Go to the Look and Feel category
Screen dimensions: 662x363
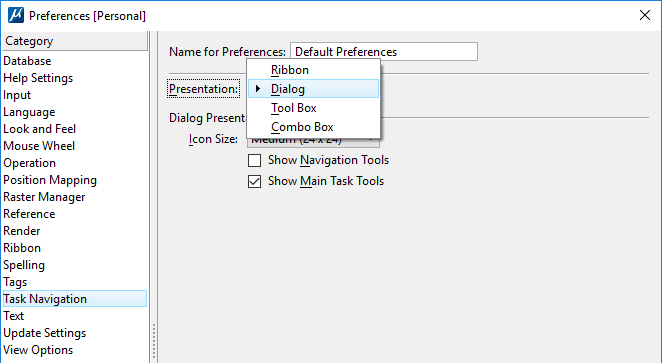click(39, 129)
